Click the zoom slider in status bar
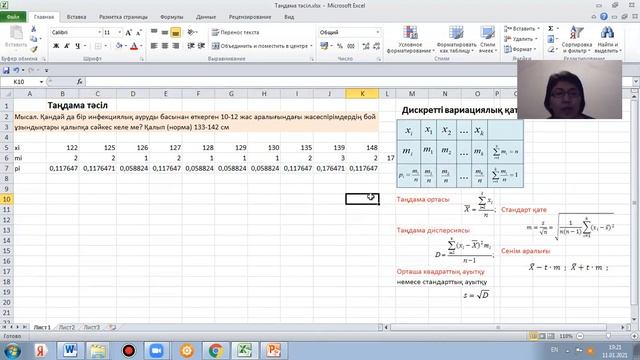This screenshot has width=640, height=360. (x=607, y=336)
